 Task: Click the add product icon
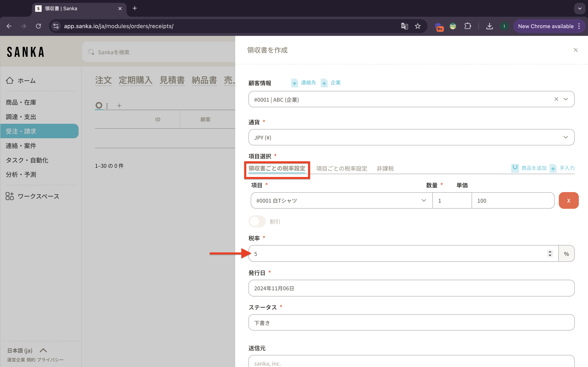pyautogui.click(x=515, y=168)
